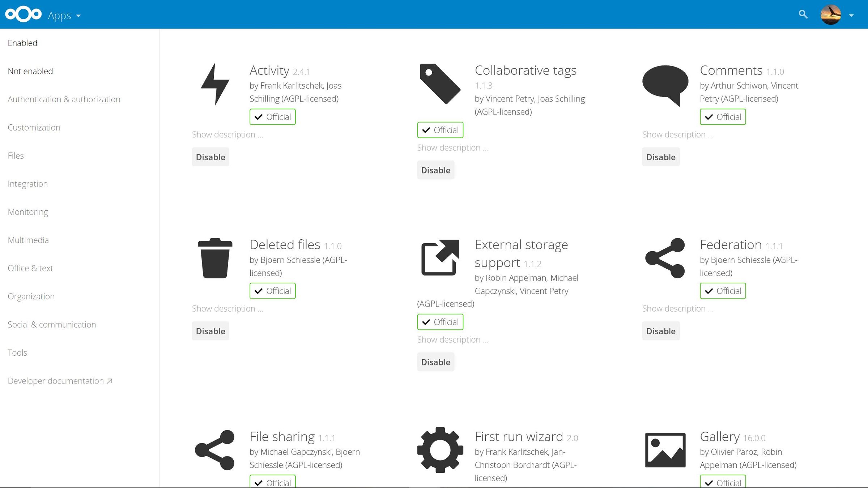Click the Deleted files trash icon
The height and width of the screenshot is (488, 868).
215,258
